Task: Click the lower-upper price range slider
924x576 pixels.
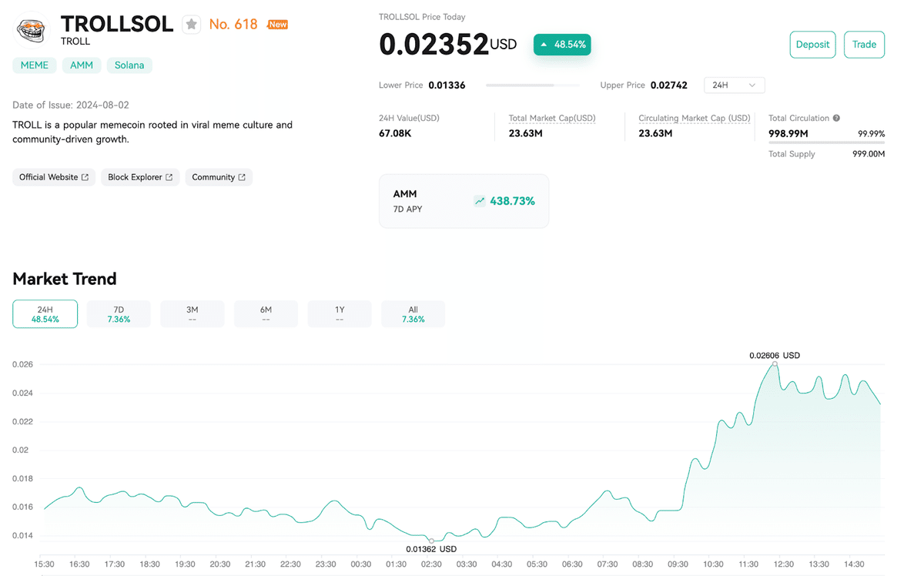Action: coord(533,85)
